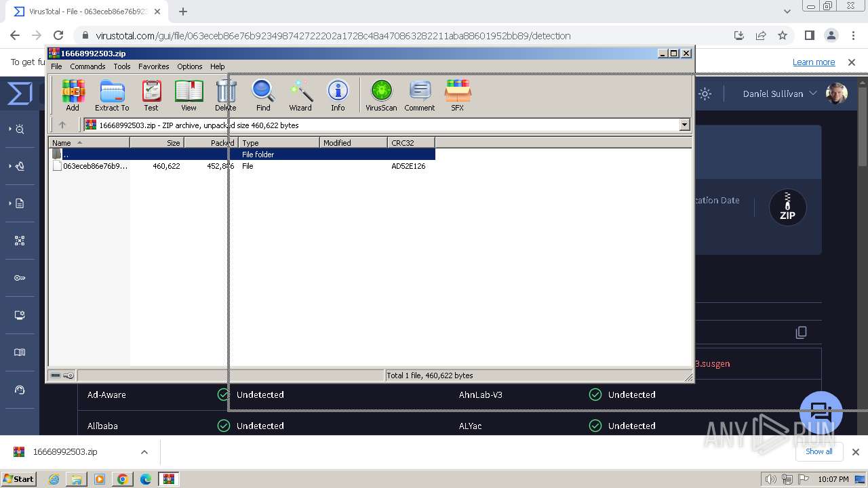Click the AD52E126 CRC32 value
Viewport: 868px width, 488px height.
tap(408, 166)
